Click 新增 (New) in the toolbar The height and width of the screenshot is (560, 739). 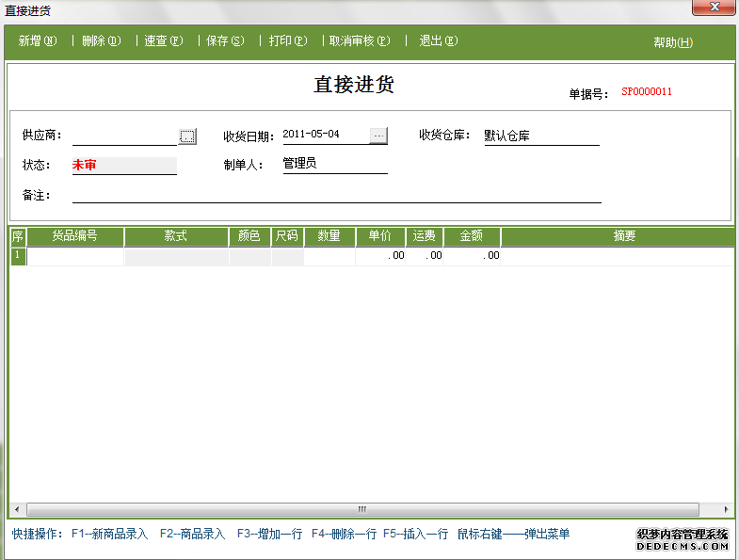38,41
